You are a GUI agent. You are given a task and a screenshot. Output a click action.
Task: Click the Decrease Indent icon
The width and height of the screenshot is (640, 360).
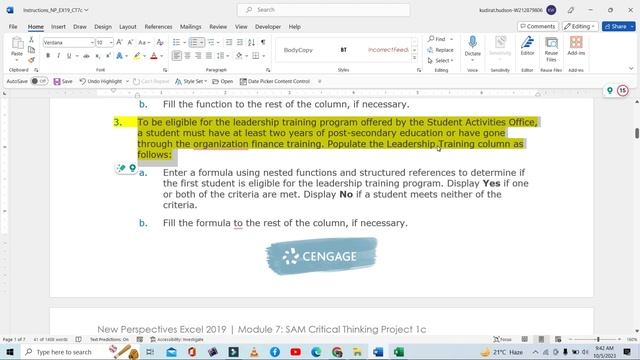tap(229, 42)
